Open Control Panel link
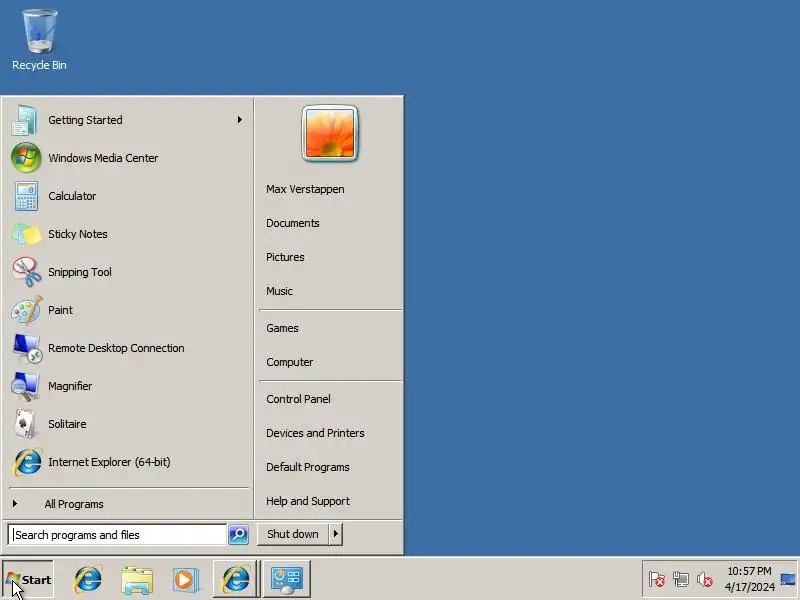 [x=298, y=399]
